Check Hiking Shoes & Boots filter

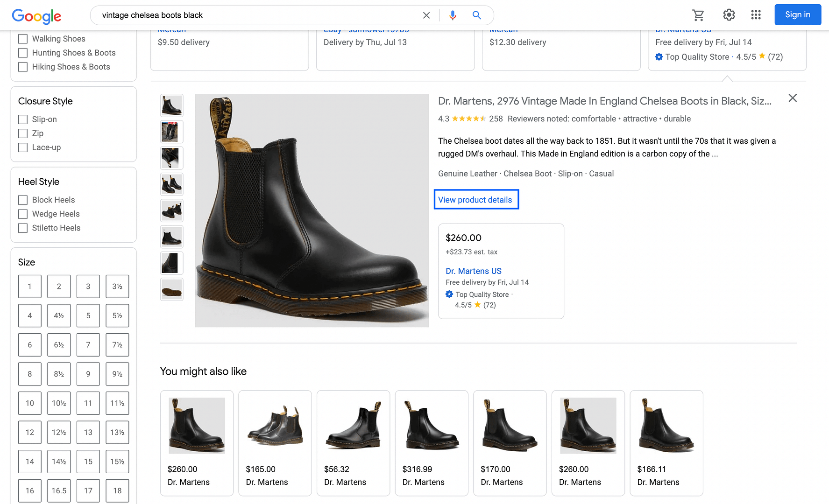[x=23, y=67]
